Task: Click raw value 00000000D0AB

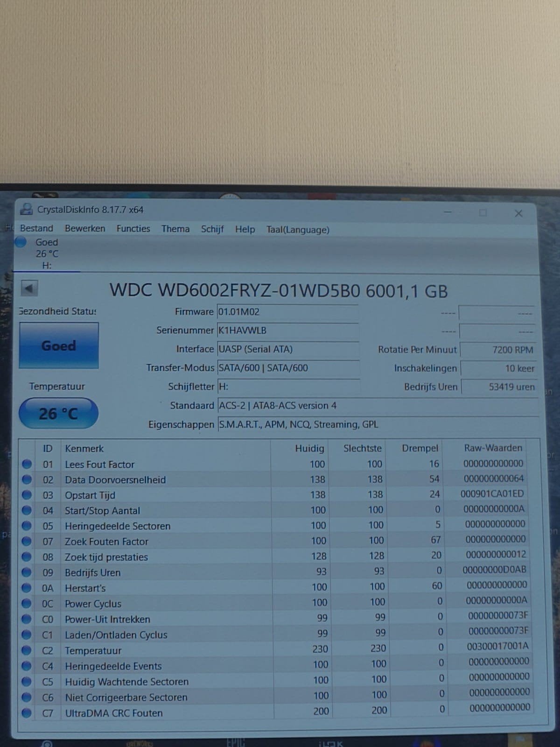Action: (x=494, y=570)
